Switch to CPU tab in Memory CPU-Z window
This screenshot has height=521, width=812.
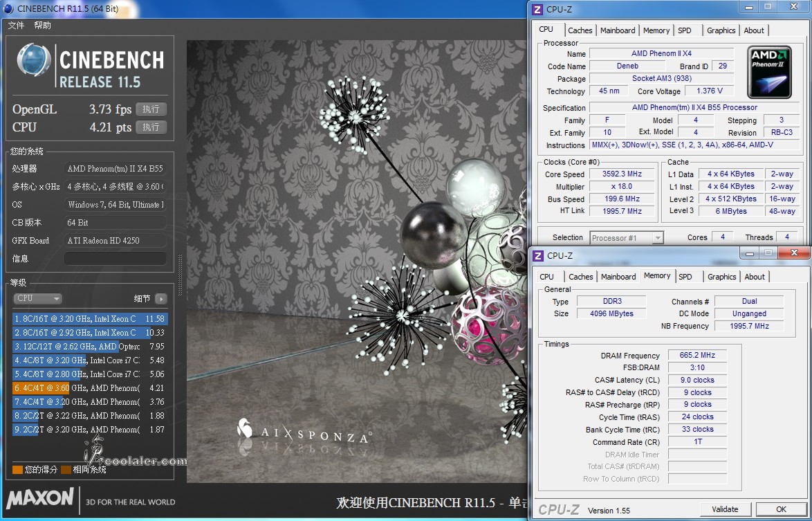tap(547, 277)
